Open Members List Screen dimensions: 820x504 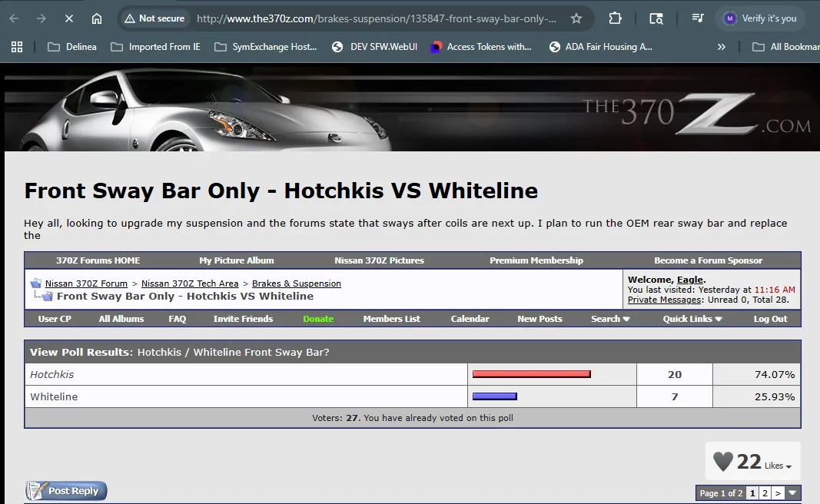[392, 319]
